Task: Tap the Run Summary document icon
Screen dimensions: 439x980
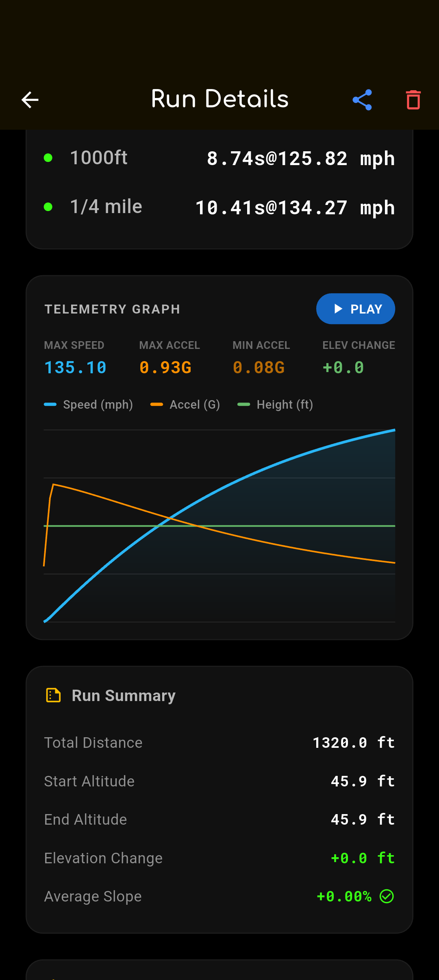Action: click(x=53, y=695)
